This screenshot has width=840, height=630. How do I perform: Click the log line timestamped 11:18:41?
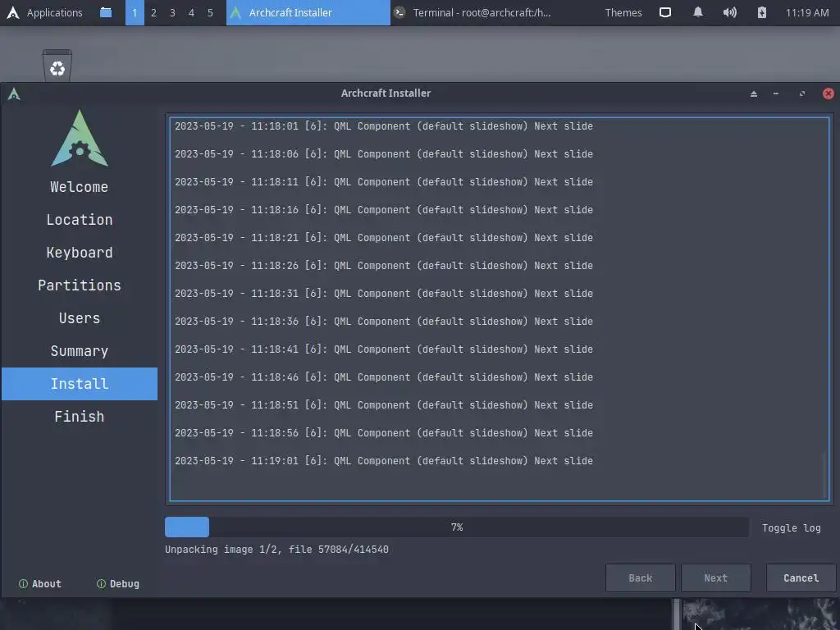pyautogui.click(x=384, y=349)
